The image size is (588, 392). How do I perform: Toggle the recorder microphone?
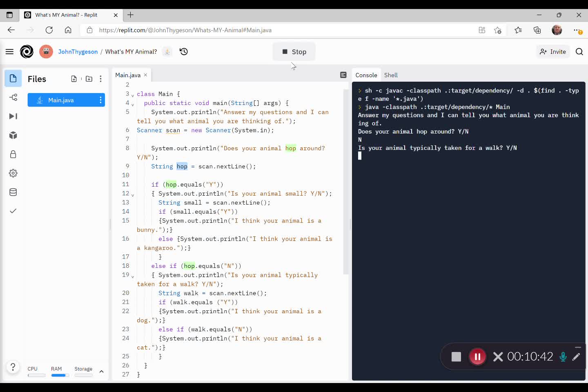click(563, 357)
